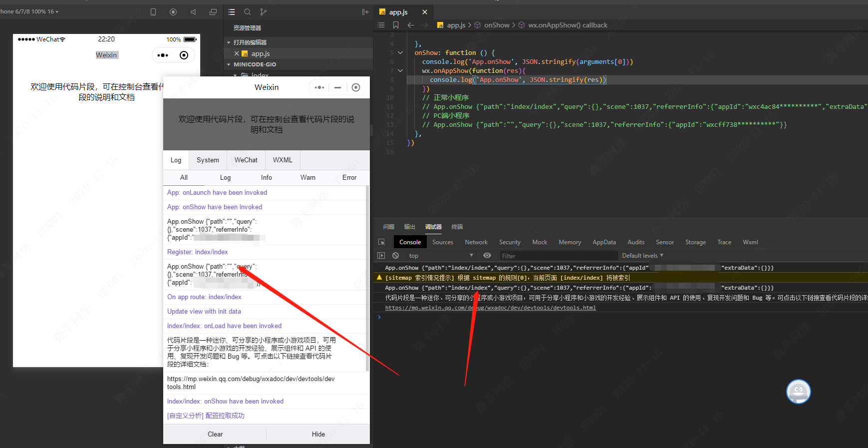The image size is (868, 448).
Task: Filter vConsole logs by Info
Action: [267, 178]
